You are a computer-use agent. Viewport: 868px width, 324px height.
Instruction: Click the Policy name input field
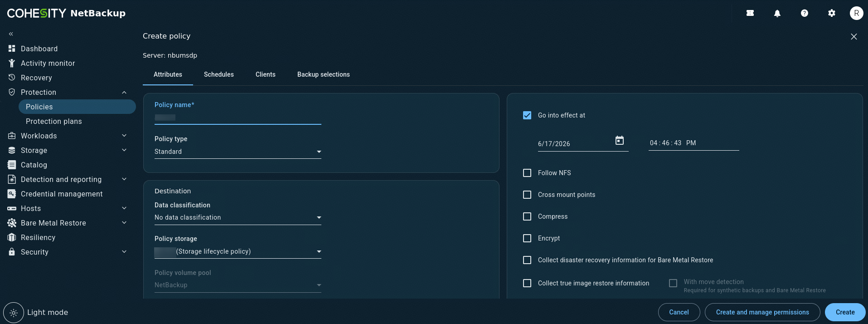coord(238,118)
